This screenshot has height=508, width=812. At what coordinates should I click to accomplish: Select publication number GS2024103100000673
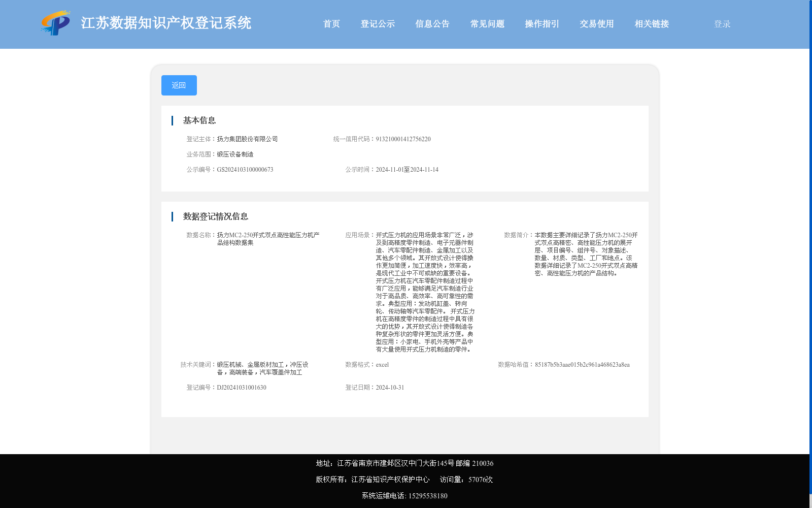(x=245, y=170)
